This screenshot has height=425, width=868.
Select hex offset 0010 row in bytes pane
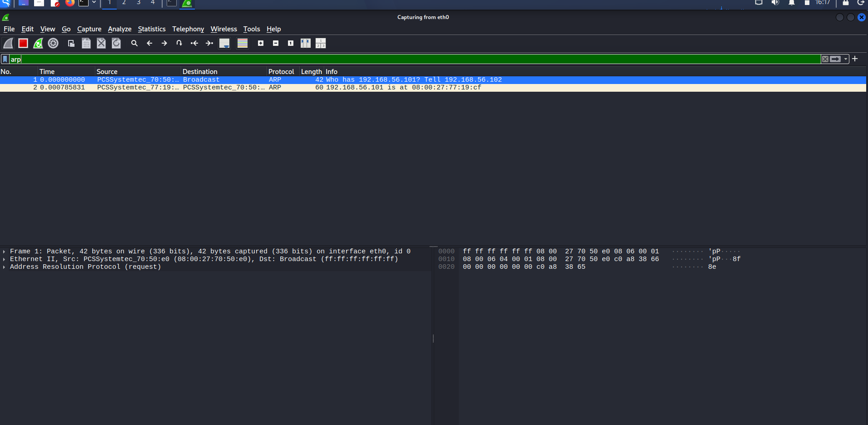pos(590,259)
